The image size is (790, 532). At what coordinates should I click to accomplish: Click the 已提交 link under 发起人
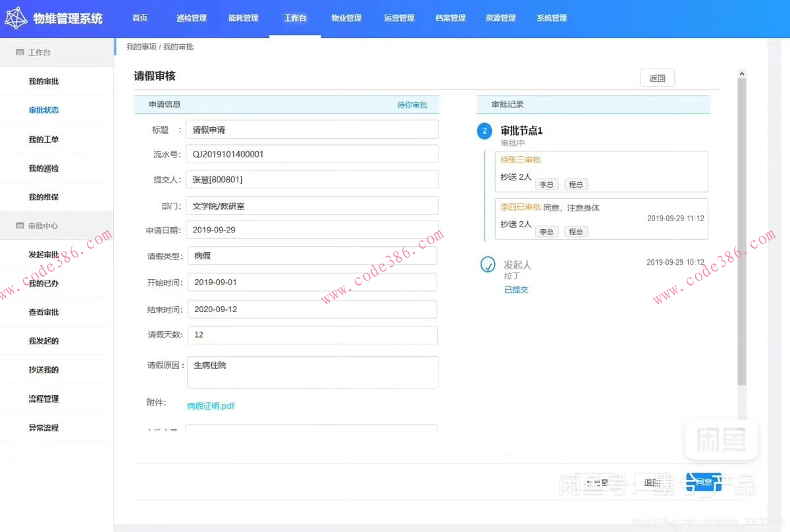pos(515,289)
